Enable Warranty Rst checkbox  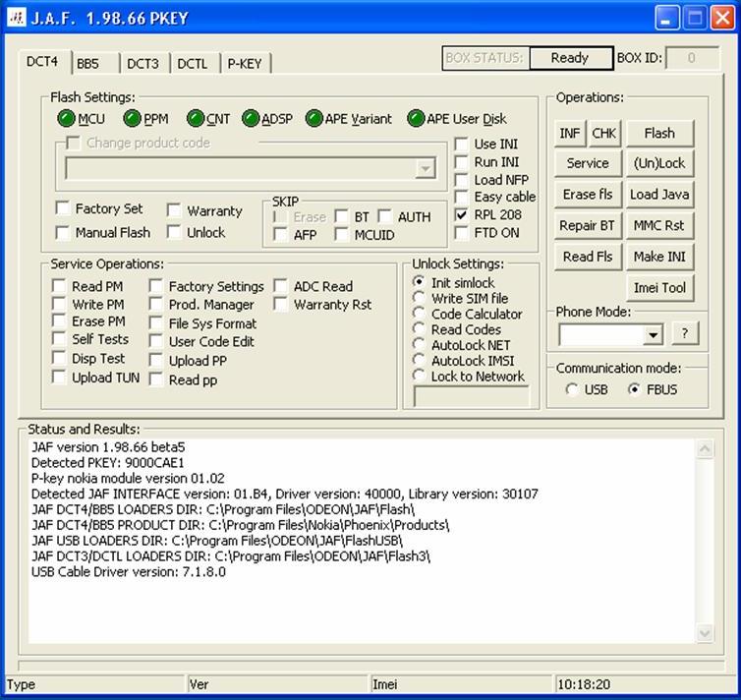281,304
